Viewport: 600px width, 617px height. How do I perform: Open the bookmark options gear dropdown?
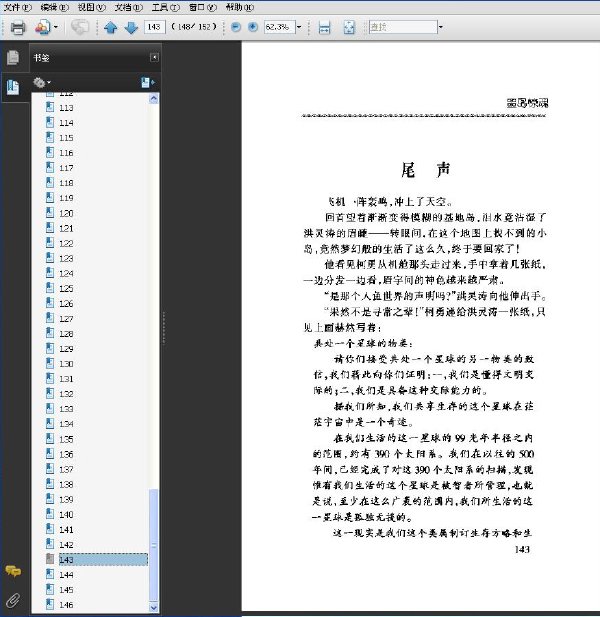(42, 83)
